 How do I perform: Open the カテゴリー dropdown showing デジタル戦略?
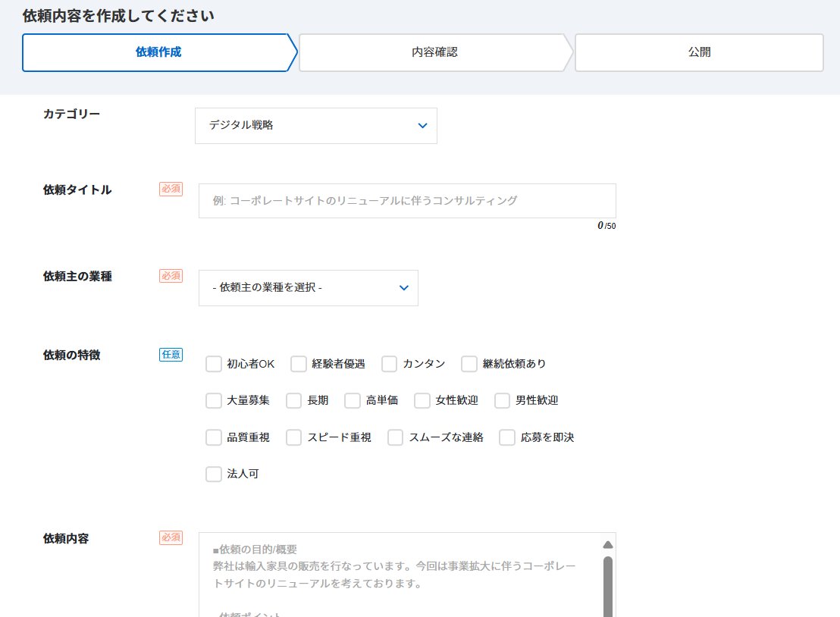(x=315, y=126)
